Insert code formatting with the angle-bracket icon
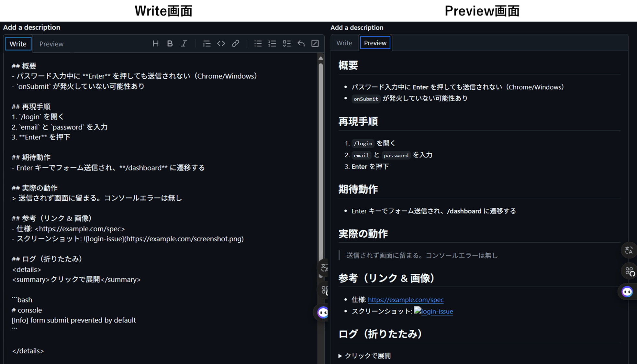The image size is (637, 364). (221, 44)
